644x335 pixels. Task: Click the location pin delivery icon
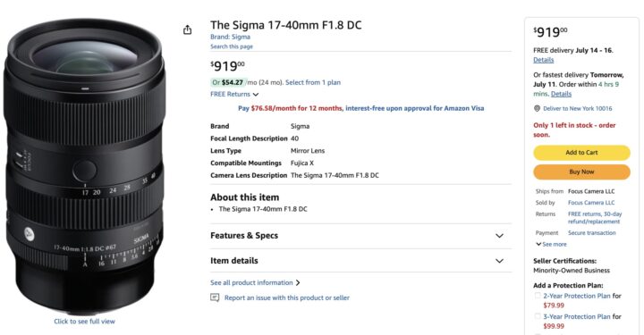point(537,108)
